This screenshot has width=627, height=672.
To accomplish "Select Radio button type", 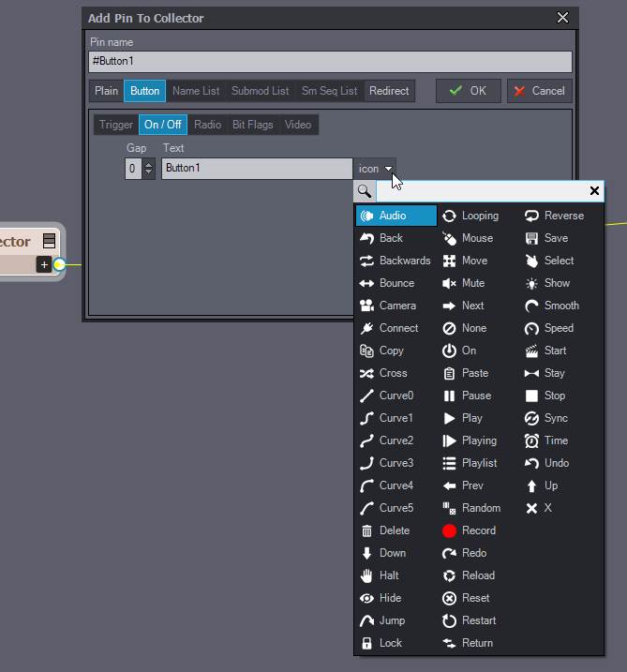I will 208,125.
